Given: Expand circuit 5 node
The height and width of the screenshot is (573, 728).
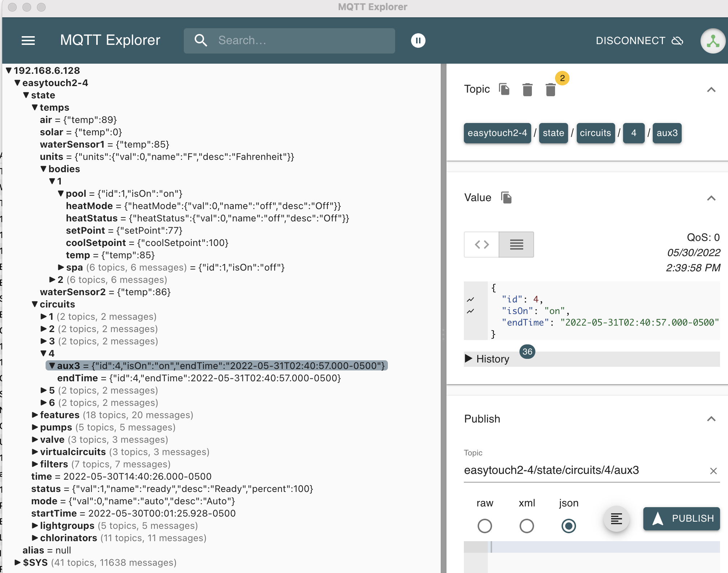Looking at the screenshot, I should point(44,390).
